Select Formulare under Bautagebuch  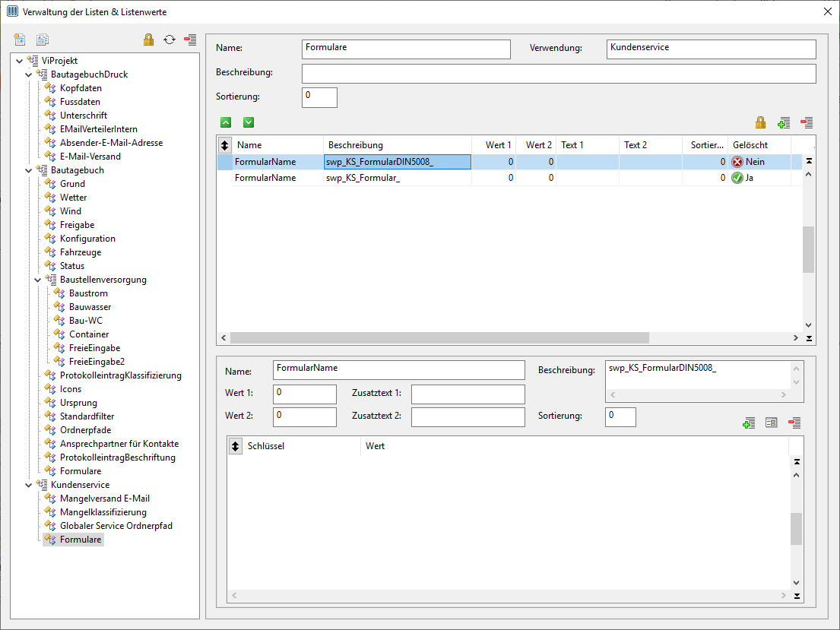[81, 471]
